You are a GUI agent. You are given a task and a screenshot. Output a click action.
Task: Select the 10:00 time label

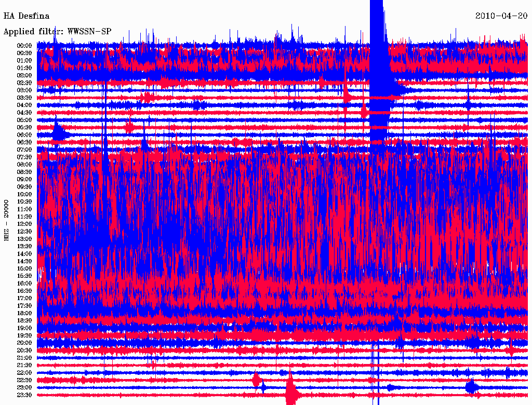(x=24, y=195)
